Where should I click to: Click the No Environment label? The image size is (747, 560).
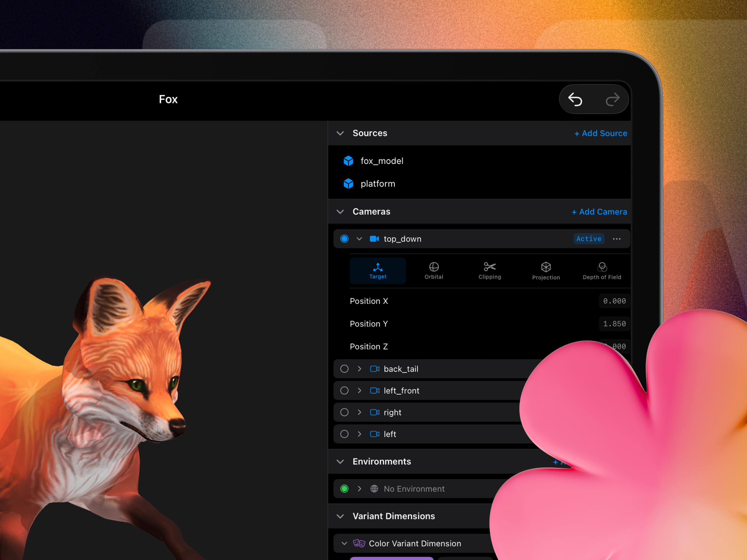click(x=414, y=489)
